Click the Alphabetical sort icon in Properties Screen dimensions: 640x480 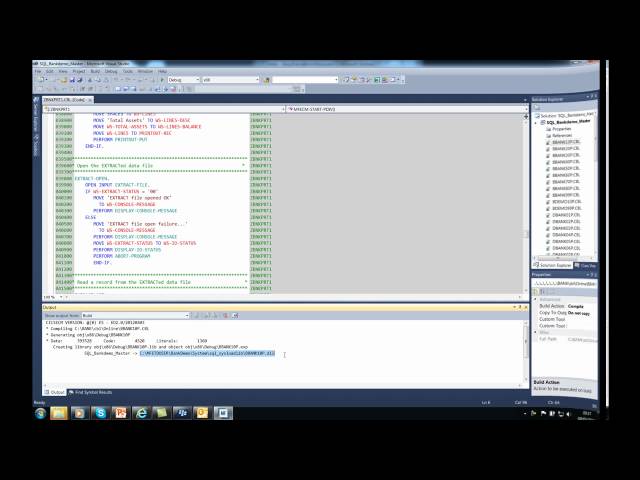tap(542, 291)
